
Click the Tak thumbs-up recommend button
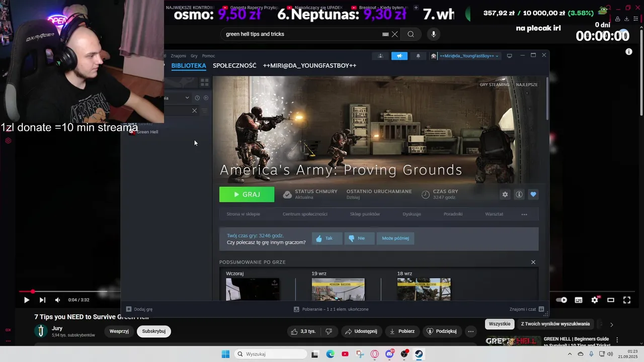[327, 238]
